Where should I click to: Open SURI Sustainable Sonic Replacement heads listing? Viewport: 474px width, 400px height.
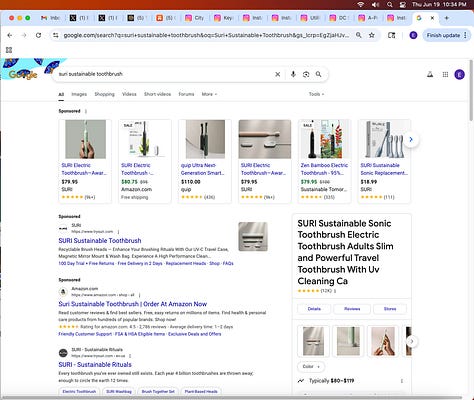384,161
